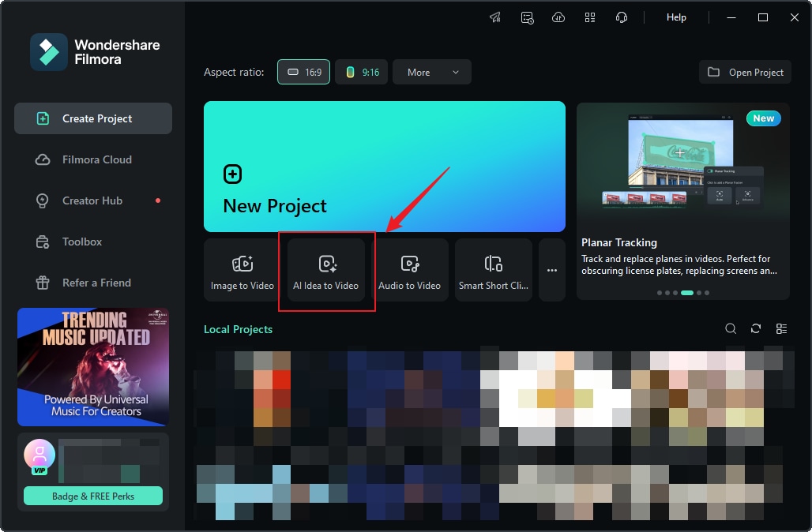Start a New Project
Image resolution: width=812 pixels, height=532 pixels.
[x=384, y=166]
